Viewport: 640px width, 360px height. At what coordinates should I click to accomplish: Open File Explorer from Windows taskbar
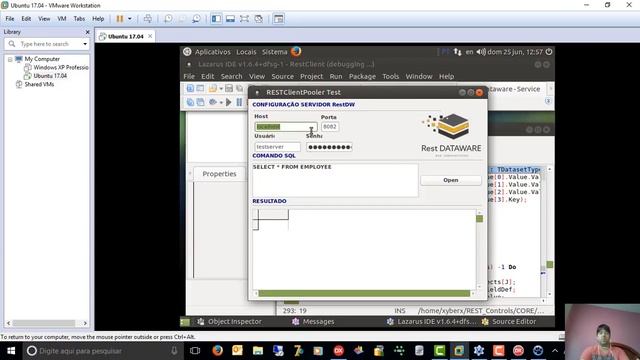258,351
